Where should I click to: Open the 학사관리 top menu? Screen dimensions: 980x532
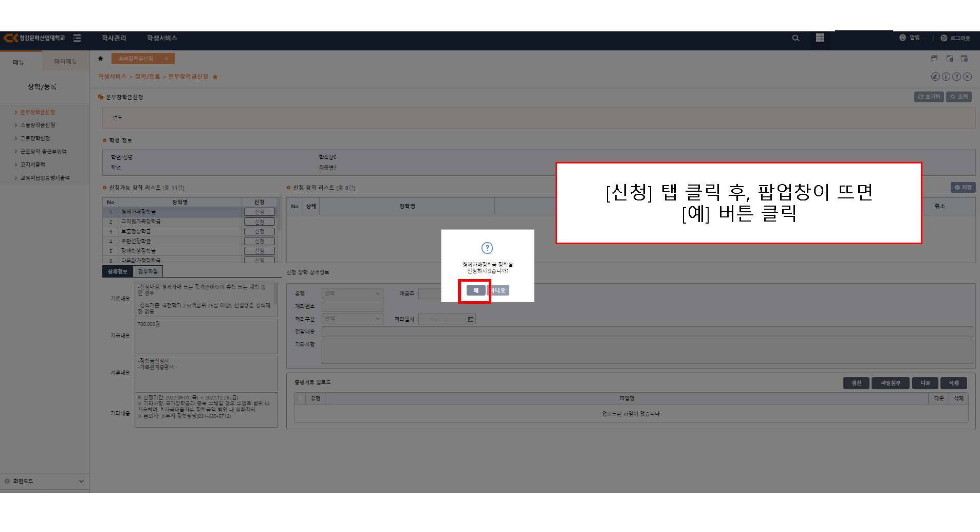pyautogui.click(x=114, y=38)
